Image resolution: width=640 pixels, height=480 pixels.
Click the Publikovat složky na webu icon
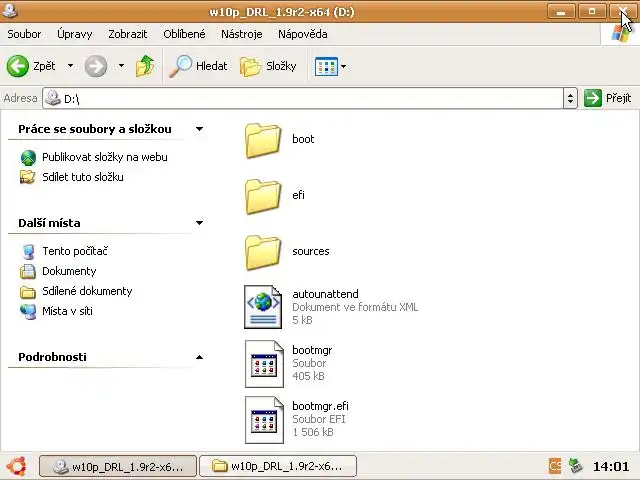tap(28, 157)
